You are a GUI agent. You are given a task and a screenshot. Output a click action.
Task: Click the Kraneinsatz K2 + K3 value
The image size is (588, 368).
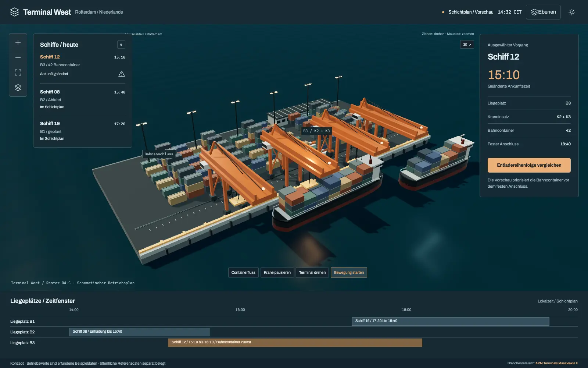coord(563,117)
